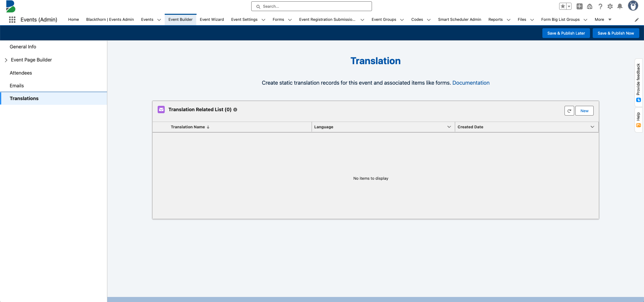Click the purple Translation list envelope icon
Image resolution: width=644 pixels, height=302 pixels.
pos(161,110)
